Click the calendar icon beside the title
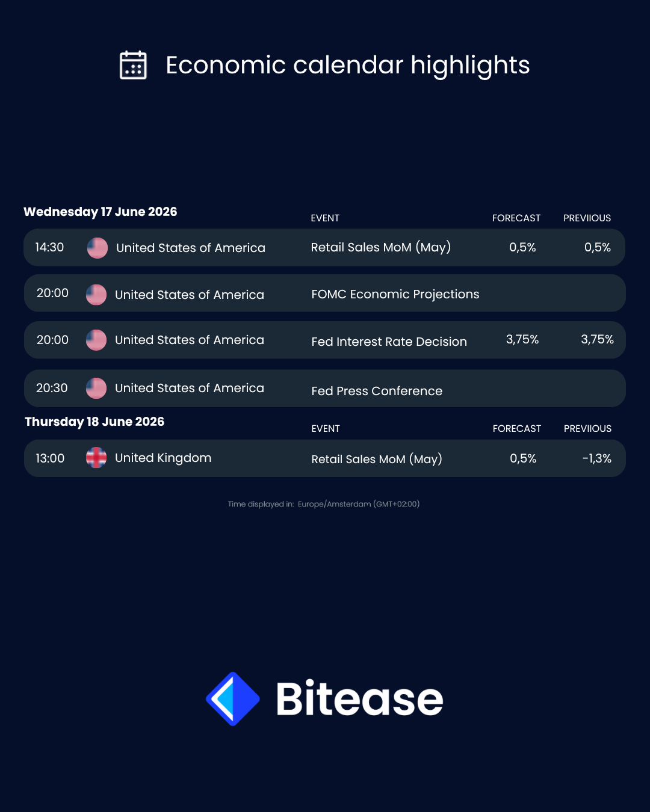This screenshot has height=812, width=650. [133, 65]
